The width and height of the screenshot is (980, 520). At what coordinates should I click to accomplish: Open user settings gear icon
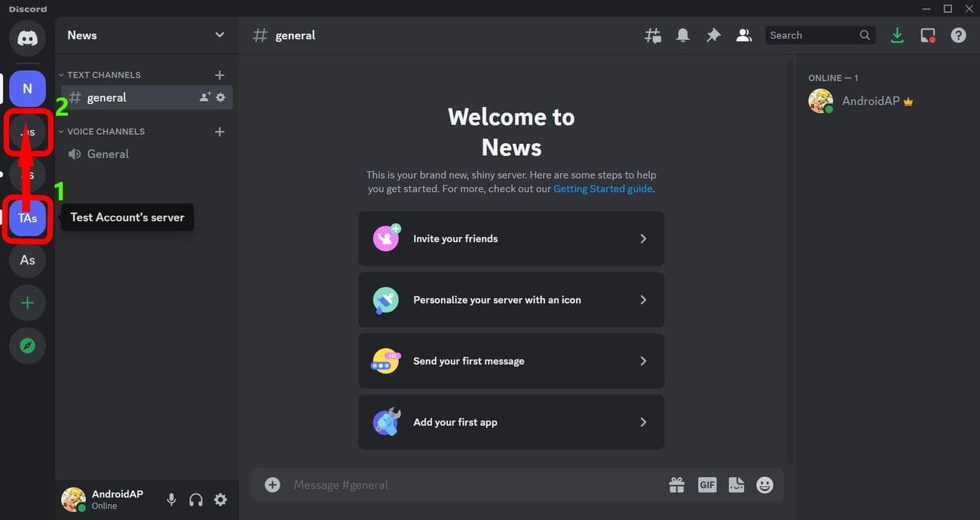pos(220,500)
